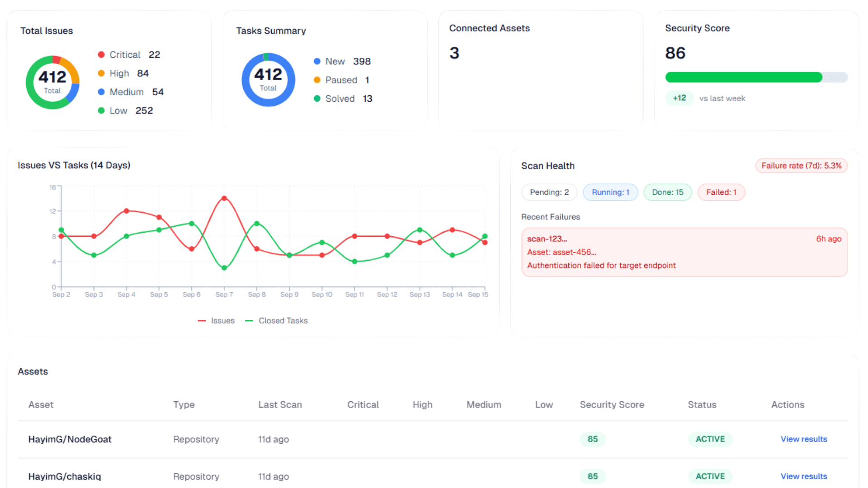Click the Low severity green dot icon
This screenshot has height=488, width=868.
coord(101,110)
